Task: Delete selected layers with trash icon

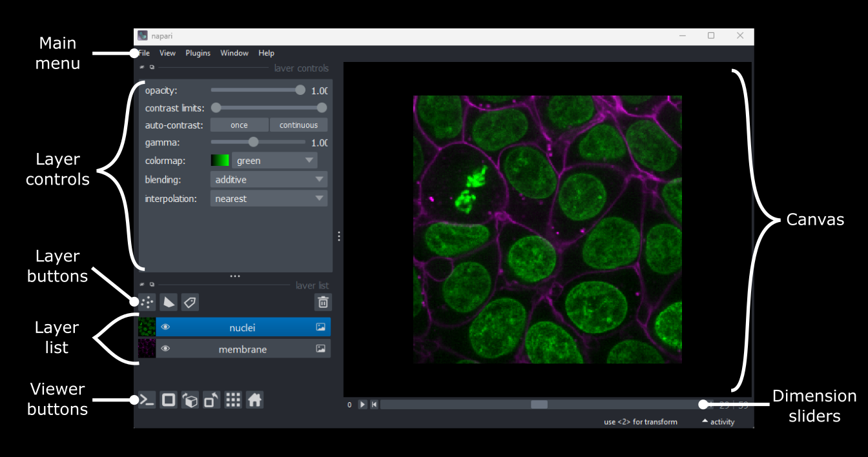Action: 323,301
